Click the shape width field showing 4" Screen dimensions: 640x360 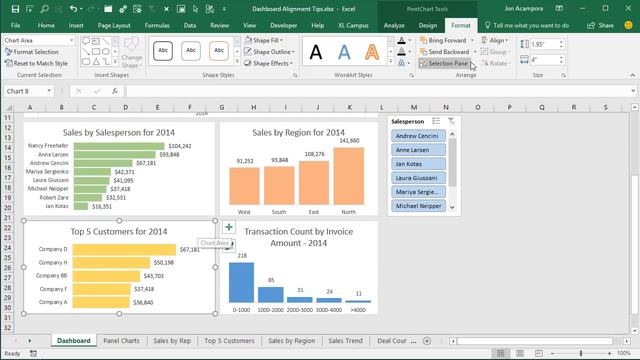click(x=544, y=60)
